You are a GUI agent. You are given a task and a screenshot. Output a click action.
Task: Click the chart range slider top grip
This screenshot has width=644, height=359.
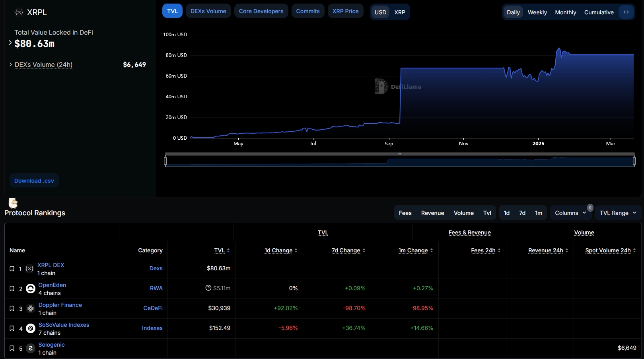[x=400, y=154]
